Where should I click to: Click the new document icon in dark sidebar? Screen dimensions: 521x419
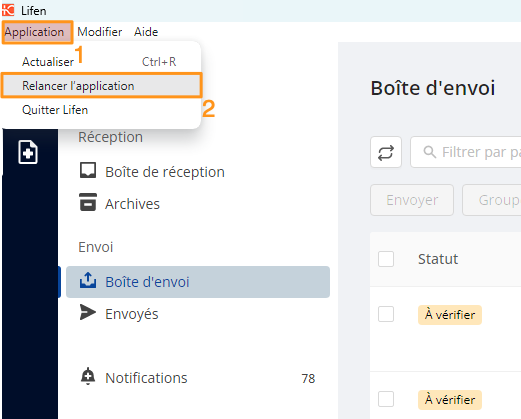click(28, 152)
